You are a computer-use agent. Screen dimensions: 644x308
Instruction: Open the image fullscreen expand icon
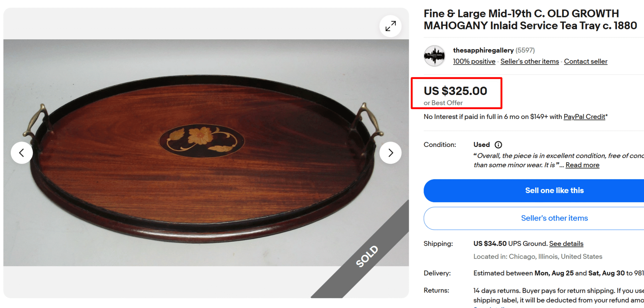tap(390, 26)
